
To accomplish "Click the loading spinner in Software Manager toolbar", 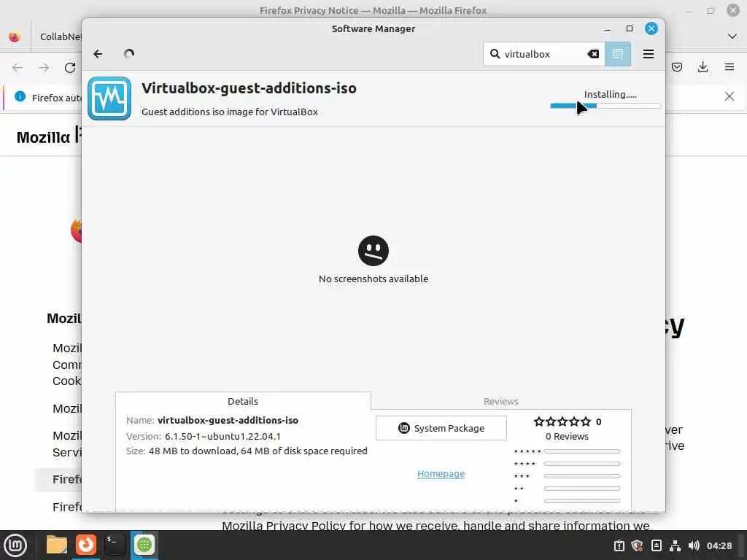I will 129,54.
